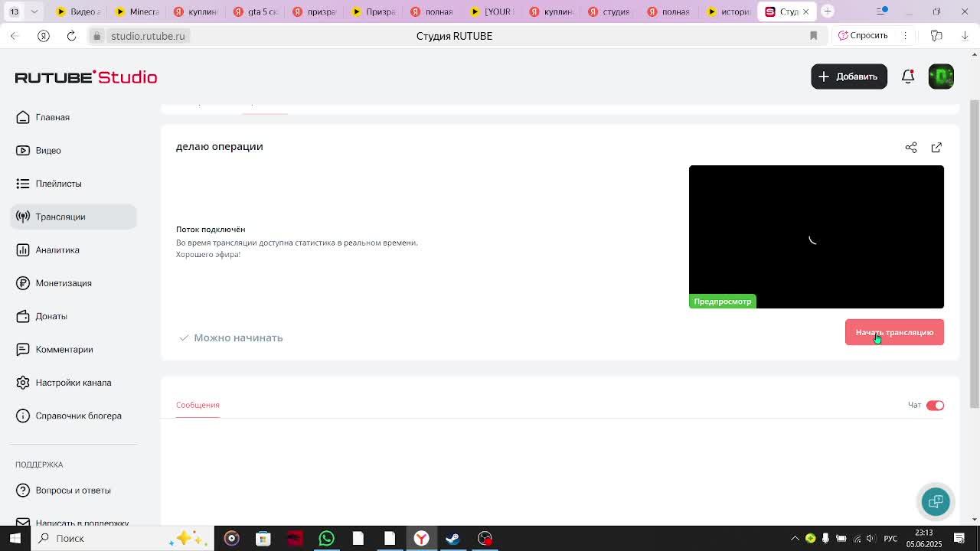Close the current Студия tab
This screenshot has width=980, height=551.
(805, 11)
